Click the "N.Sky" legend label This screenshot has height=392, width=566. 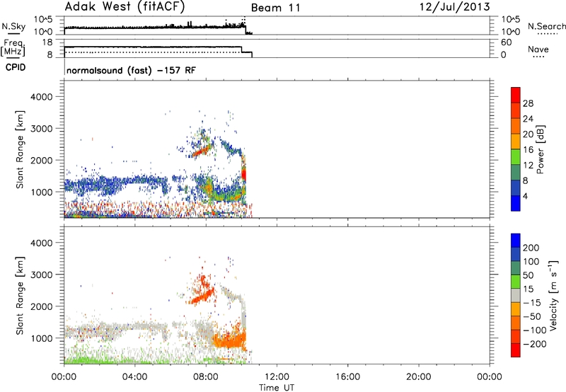coord(13,26)
